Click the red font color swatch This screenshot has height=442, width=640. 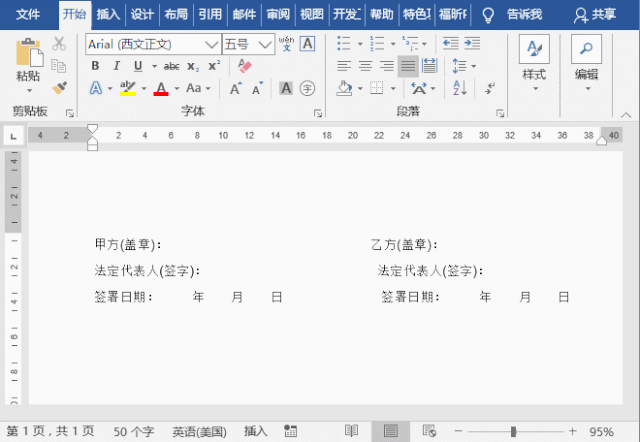click(x=160, y=88)
